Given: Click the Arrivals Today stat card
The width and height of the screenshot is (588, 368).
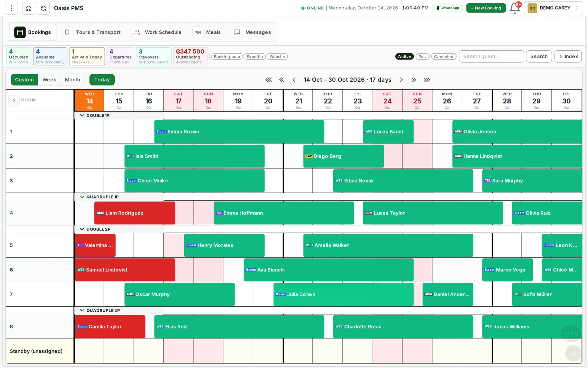Looking at the screenshot, I should 87,57.
